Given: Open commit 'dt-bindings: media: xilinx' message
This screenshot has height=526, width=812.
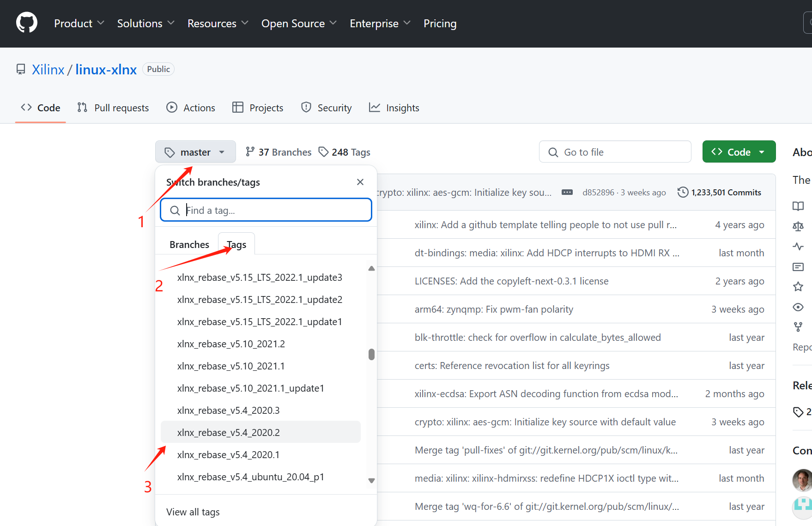Looking at the screenshot, I should [x=547, y=253].
